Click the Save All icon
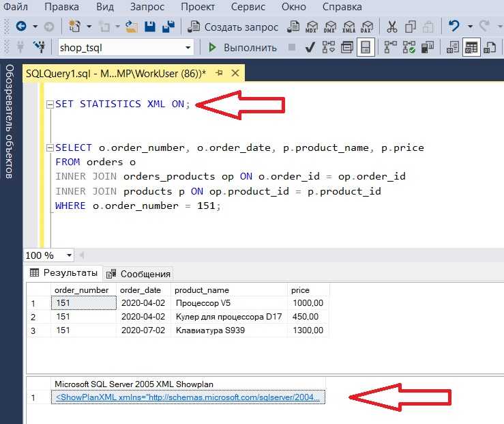This screenshot has width=504, height=424. 167,27
